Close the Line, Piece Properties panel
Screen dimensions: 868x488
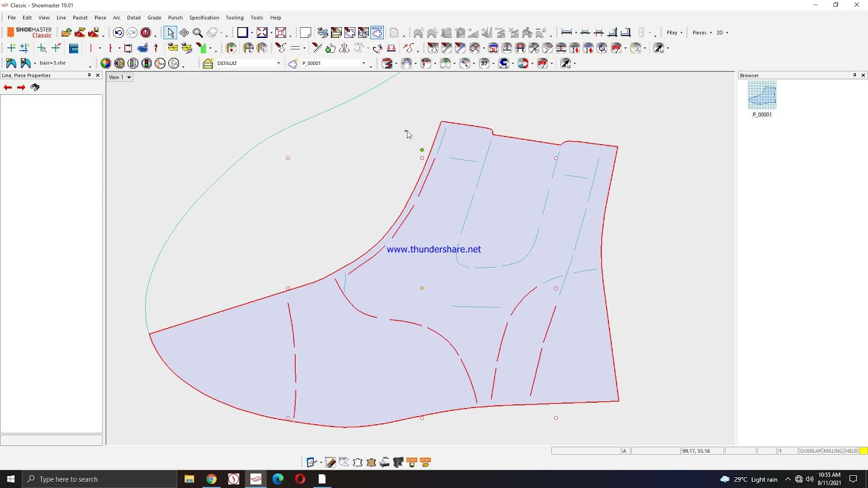tap(98, 75)
